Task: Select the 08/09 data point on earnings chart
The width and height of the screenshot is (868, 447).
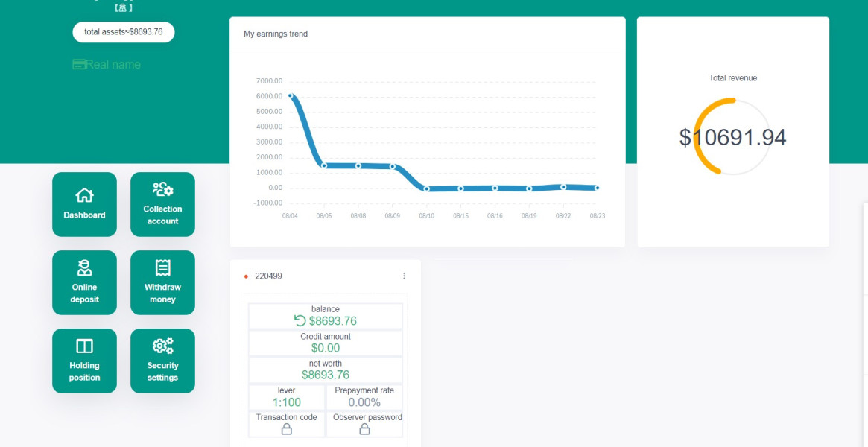Action: (393, 167)
